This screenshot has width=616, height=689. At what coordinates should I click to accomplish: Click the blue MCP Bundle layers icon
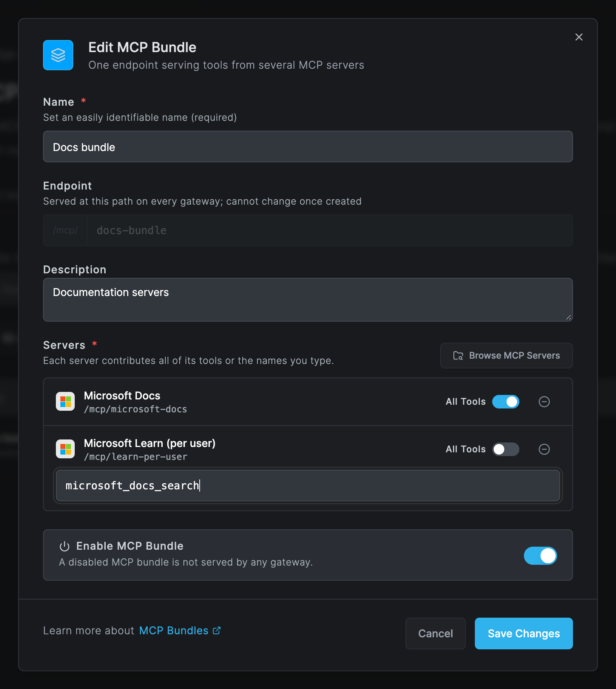(58, 55)
